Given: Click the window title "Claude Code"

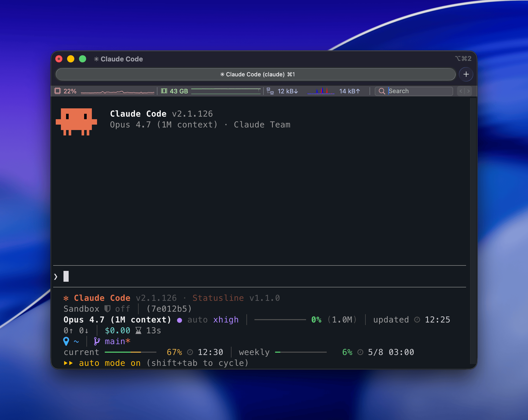Looking at the screenshot, I should pos(122,59).
